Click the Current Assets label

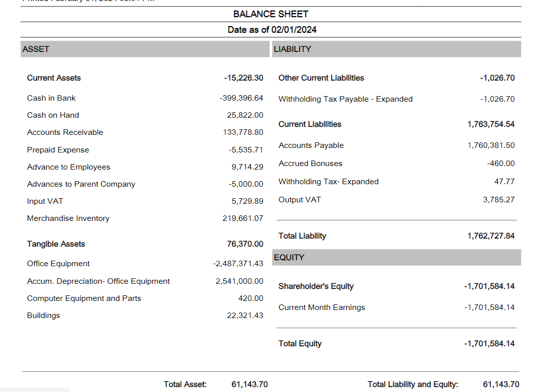coord(54,78)
